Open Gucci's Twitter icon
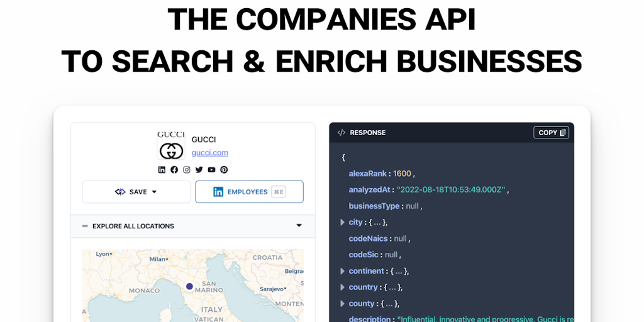 199,170
